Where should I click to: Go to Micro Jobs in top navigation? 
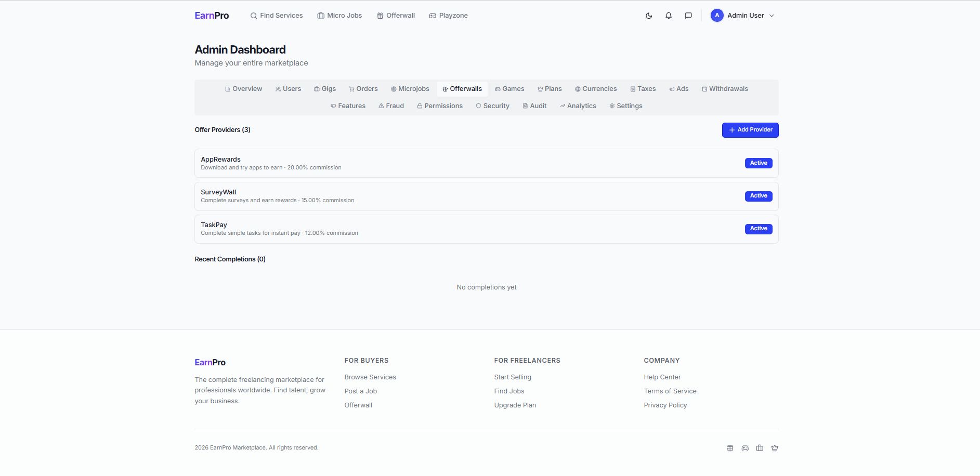(x=339, y=16)
